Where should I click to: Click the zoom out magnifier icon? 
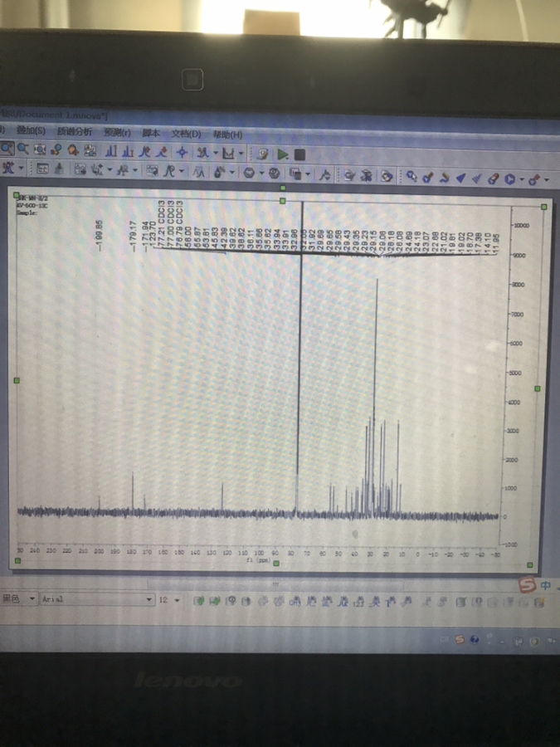tap(23, 150)
